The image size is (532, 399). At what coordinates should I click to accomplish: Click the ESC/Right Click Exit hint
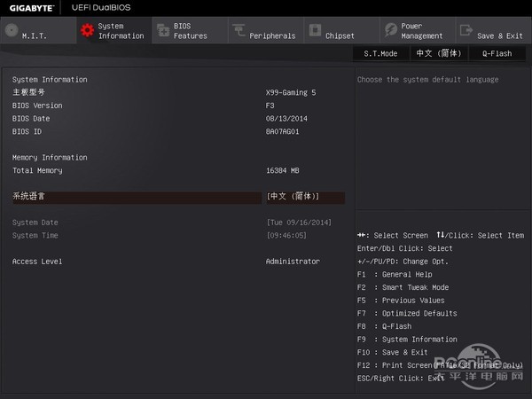click(x=401, y=379)
